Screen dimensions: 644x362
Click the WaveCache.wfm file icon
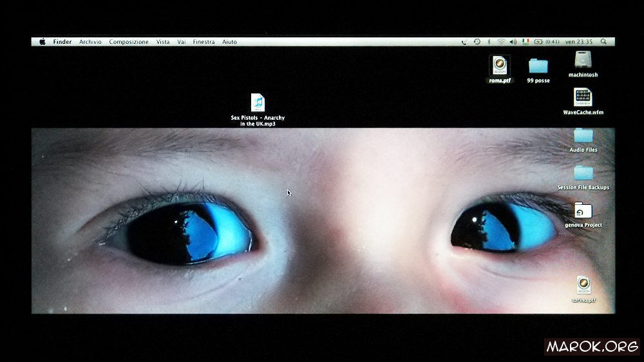click(x=583, y=97)
